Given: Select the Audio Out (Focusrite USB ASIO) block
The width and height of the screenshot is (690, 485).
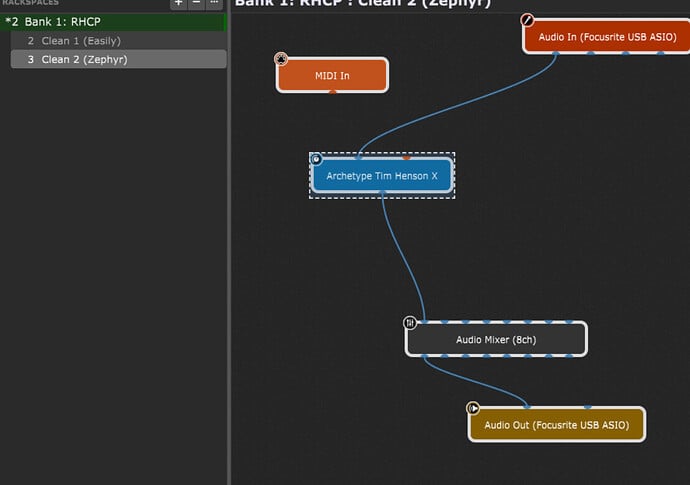Looking at the screenshot, I should [557, 425].
